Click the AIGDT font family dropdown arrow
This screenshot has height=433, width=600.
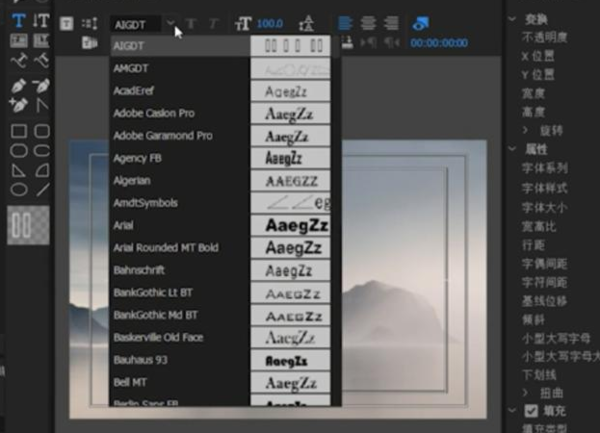(x=171, y=23)
